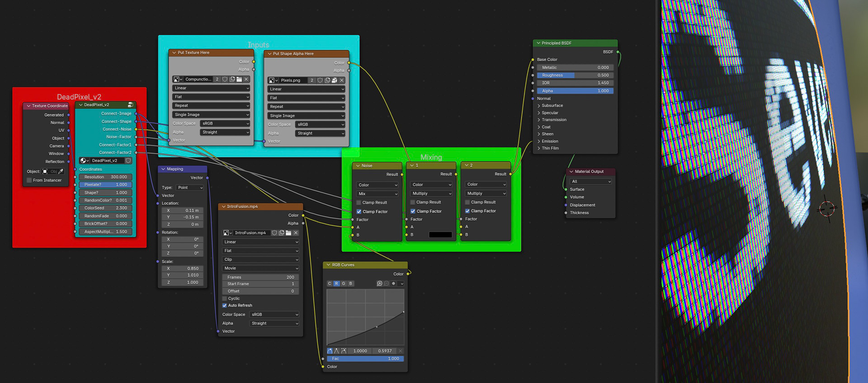Screen dimensions: 868x383
Task: Enable Clamp Result in Noise node
Action: (x=359, y=203)
